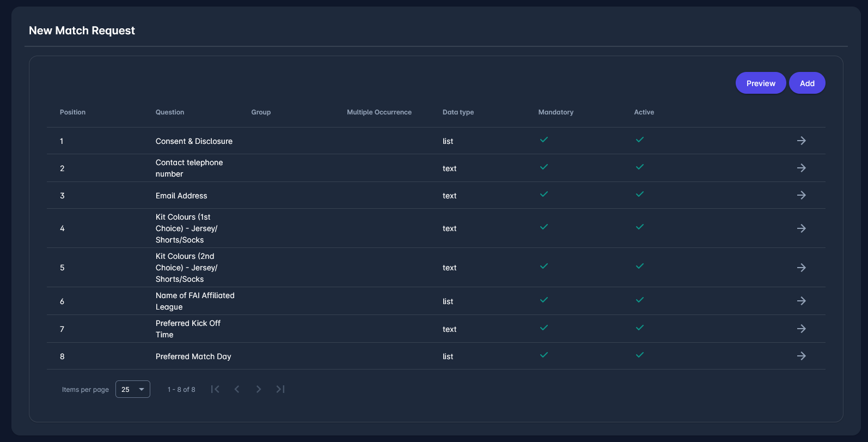Toggle Mandatory checkmark for Consent & Disclosure
The height and width of the screenshot is (442, 868).
click(543, 140)
